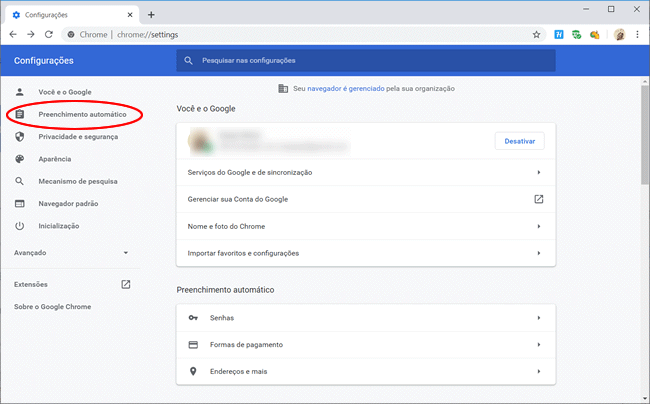Click the Endereços e mais pin icon
The width and height of the screenshot is (650, 404).
point(193,371)
